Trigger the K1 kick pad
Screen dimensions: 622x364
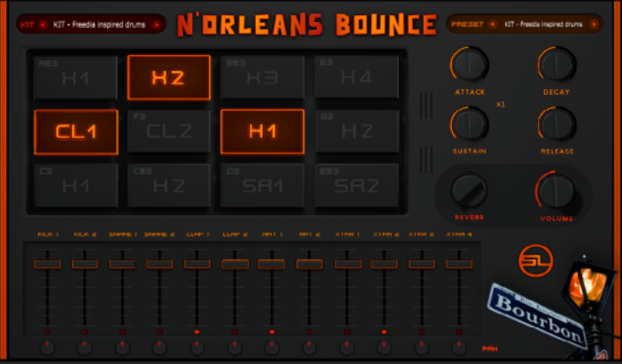[75, 185]
